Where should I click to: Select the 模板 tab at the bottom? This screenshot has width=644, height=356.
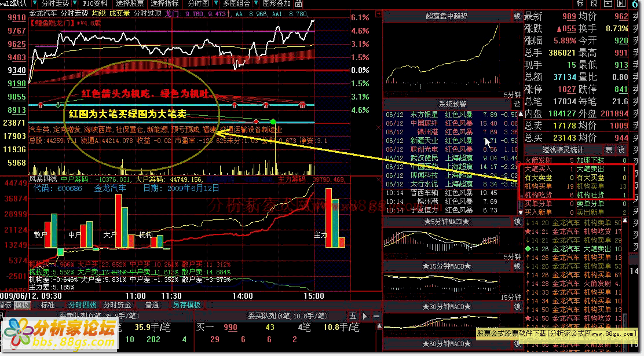pyautogui.click(x=22, y=305)
